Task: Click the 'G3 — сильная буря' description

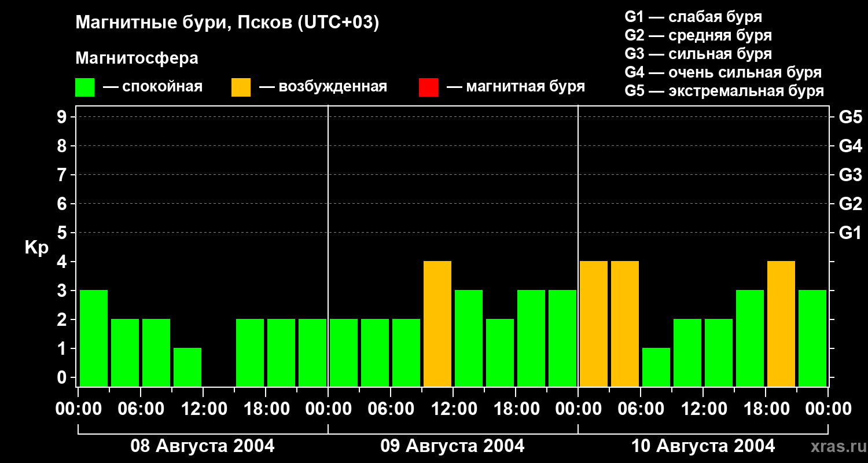Action: (x=698, y=54)
